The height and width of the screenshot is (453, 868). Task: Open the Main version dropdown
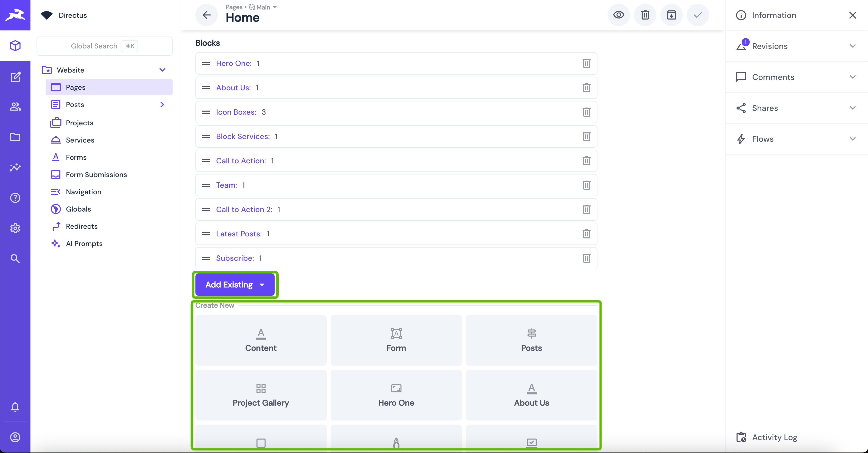coord(263,7)
